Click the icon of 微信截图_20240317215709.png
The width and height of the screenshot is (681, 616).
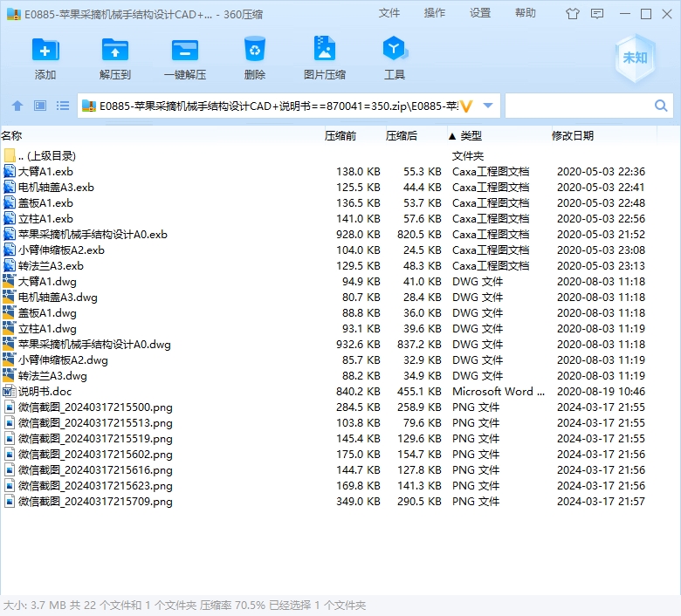[x=10, y=501]
